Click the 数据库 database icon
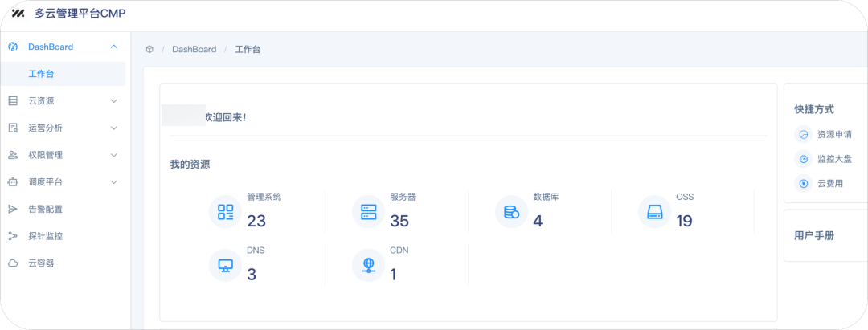The height and width of the screenshot is (330, 868). click(512, 212)
